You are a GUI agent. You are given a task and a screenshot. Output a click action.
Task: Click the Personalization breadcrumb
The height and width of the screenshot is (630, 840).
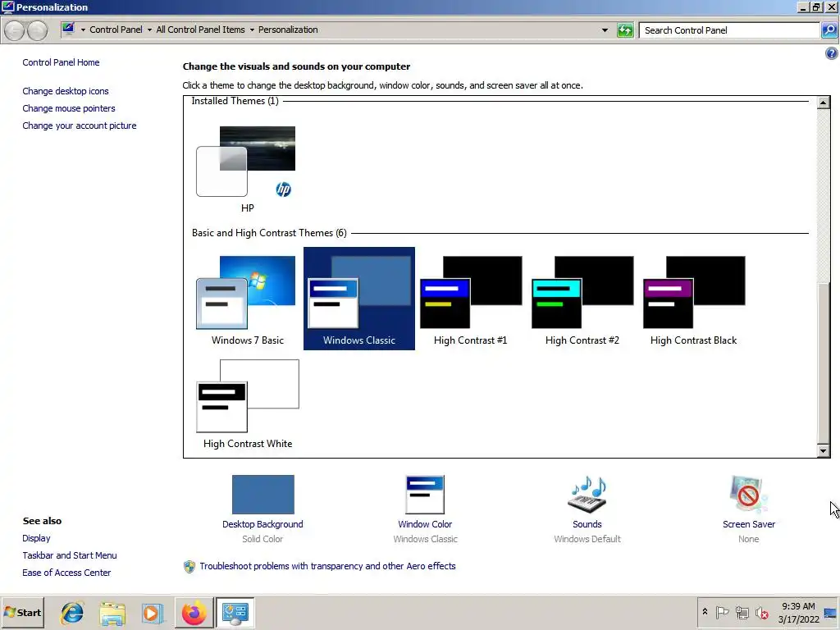pyautogui.click(x=288, y=30)
